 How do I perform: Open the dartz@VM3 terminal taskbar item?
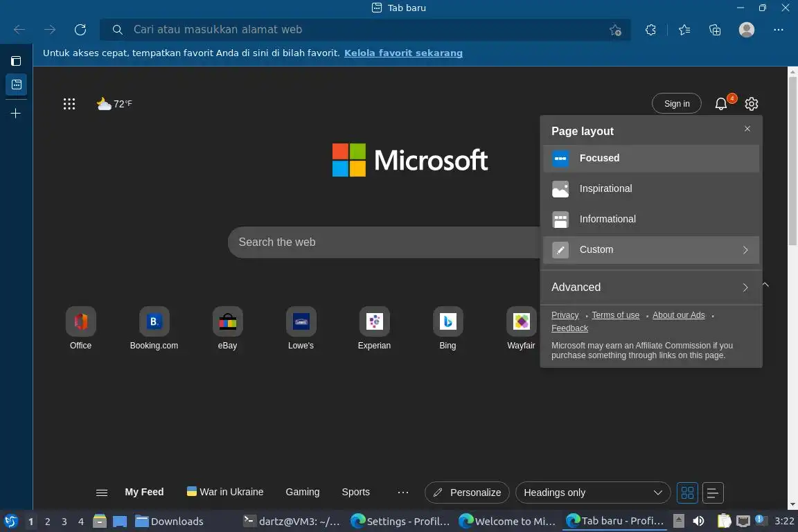[291, 522]
